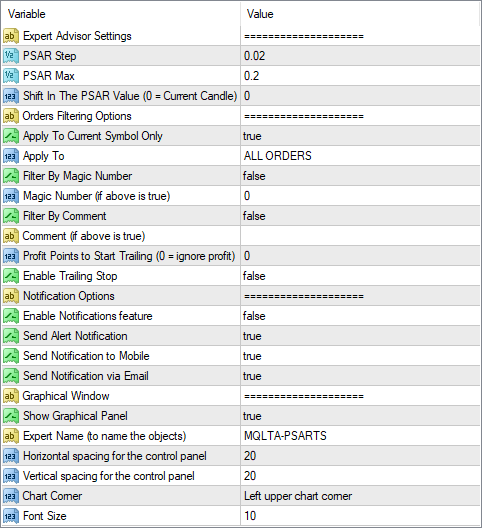Click the integer icon beside Shift In The PSAR Value
The height and width of the screenshot is (528, 482).
[11, 96]
